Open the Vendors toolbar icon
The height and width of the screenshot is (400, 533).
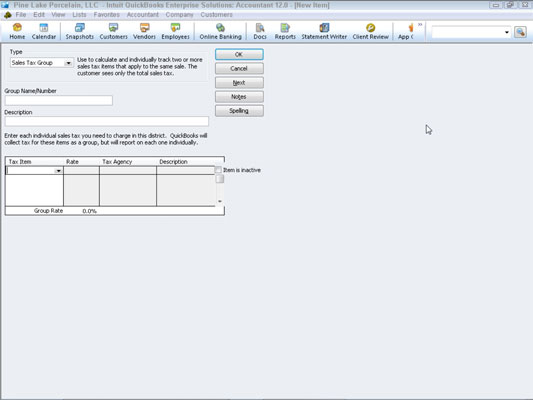pos(144,31)
